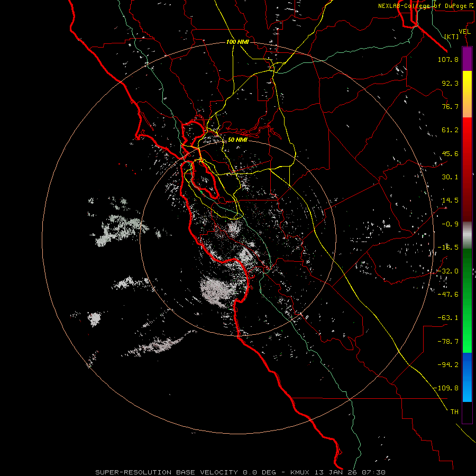Pick the black TH color bar segment

click(467, 413)
